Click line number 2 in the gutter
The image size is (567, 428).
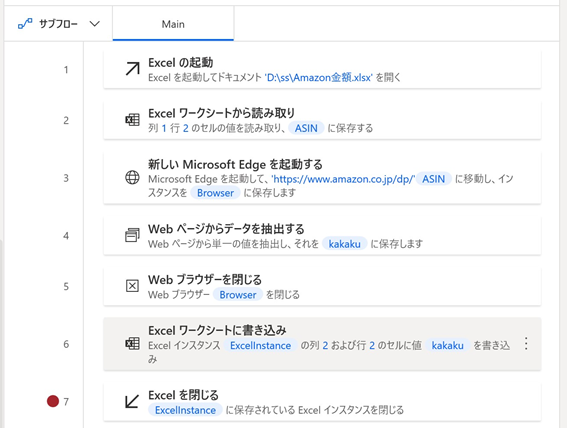click(66, 120)
